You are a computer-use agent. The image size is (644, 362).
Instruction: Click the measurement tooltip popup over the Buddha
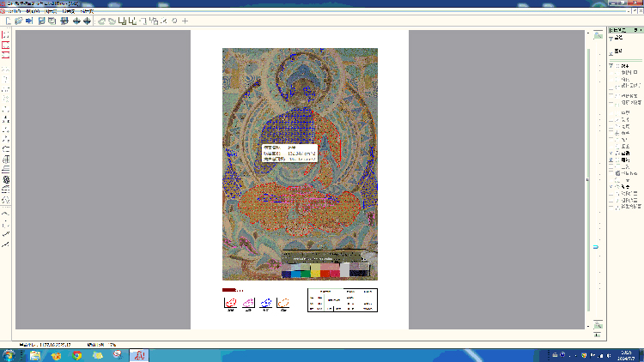tap(289, 153)
